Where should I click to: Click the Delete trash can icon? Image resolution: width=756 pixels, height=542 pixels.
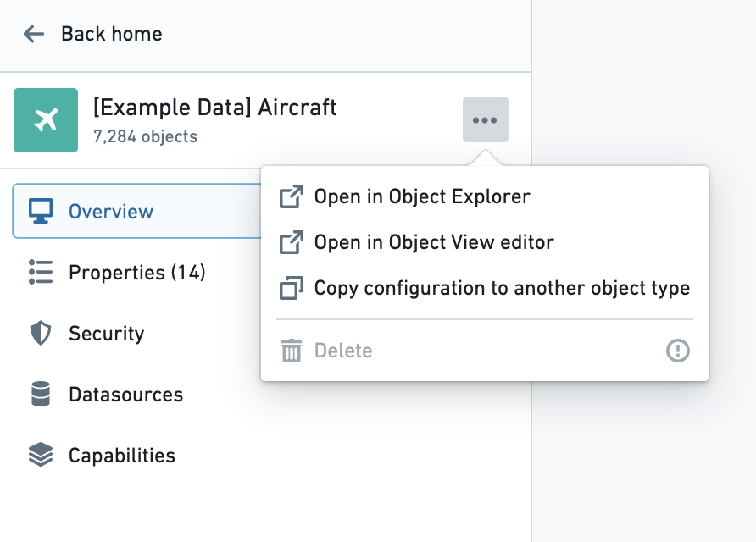(292, 351)
